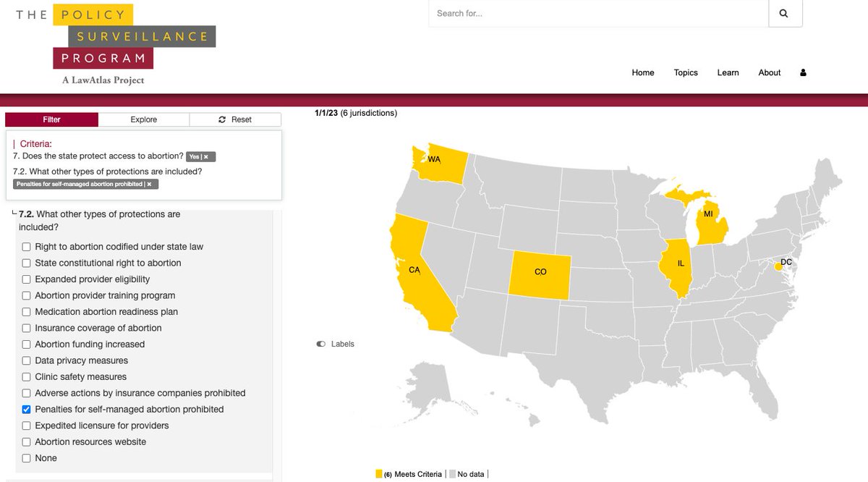
Task: Click the '7.2. What other types' question heading
Action: [x=100, y=221]
